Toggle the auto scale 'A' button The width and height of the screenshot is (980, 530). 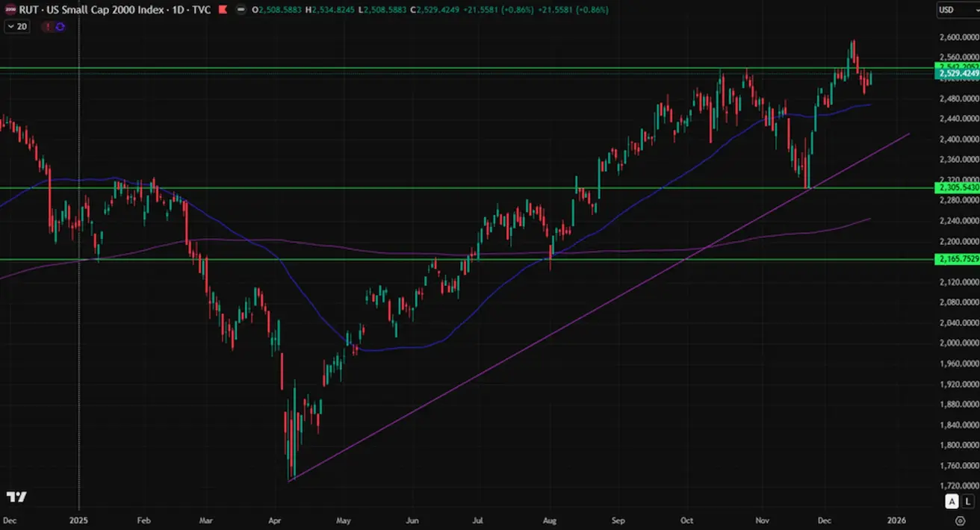tap(952, 502)
